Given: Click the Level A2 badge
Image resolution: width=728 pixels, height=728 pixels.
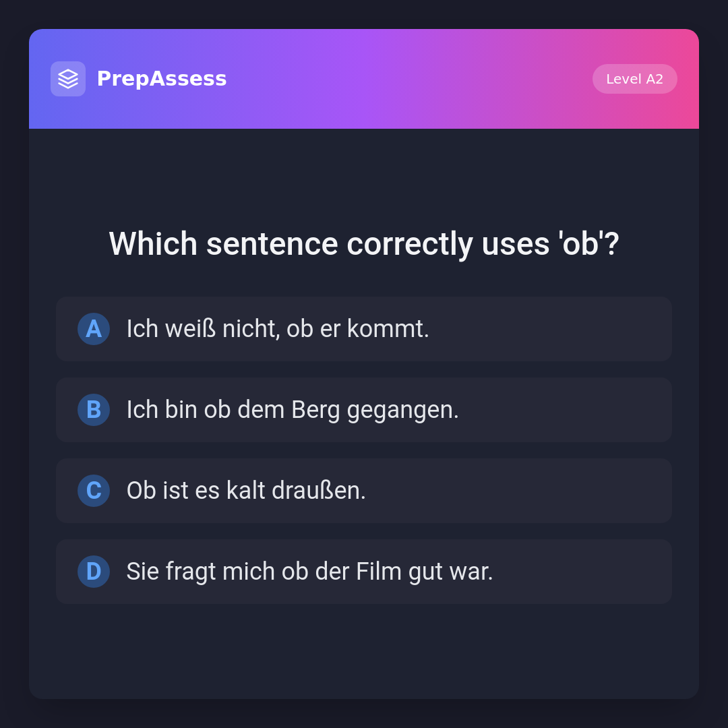Looking at the screenshot, I should pyautogui.click(x=634, y=79).
